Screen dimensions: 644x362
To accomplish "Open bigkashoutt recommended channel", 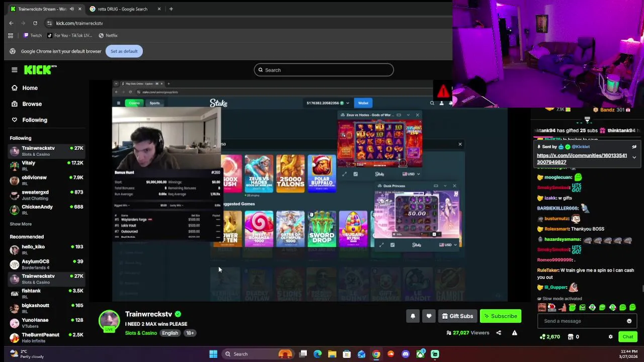I will (46, 308).
